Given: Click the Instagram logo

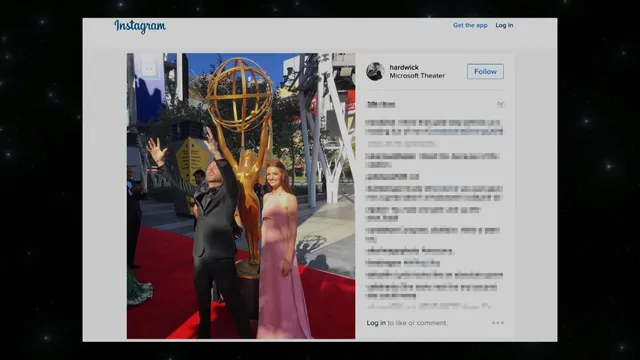Looking at the screenshot, I should [x=140, y=27].
